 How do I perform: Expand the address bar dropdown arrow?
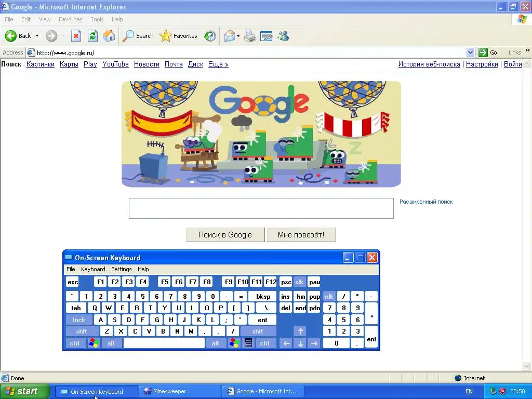click(470, 52)
